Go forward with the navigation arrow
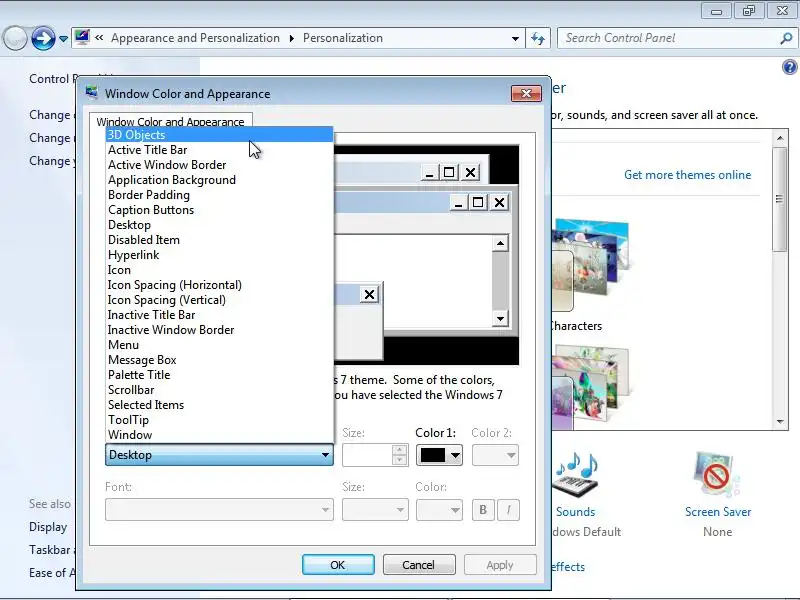The width and height of the screenshot is (800, 600). tap(43, 38)
